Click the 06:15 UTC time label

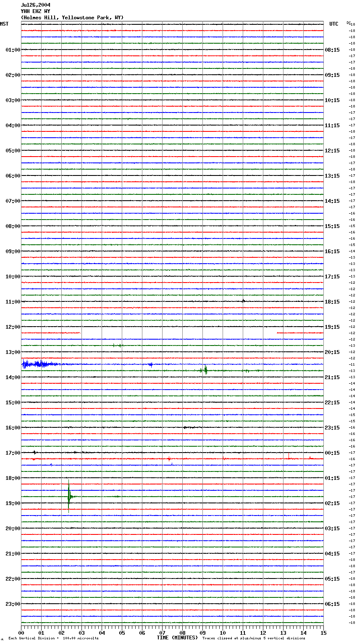click(332, 604)
